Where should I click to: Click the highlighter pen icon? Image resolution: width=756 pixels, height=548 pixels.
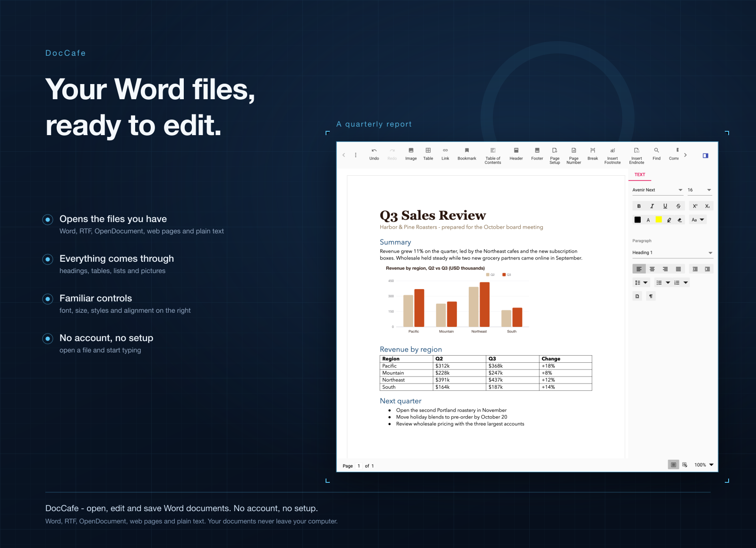click(669, 220)
